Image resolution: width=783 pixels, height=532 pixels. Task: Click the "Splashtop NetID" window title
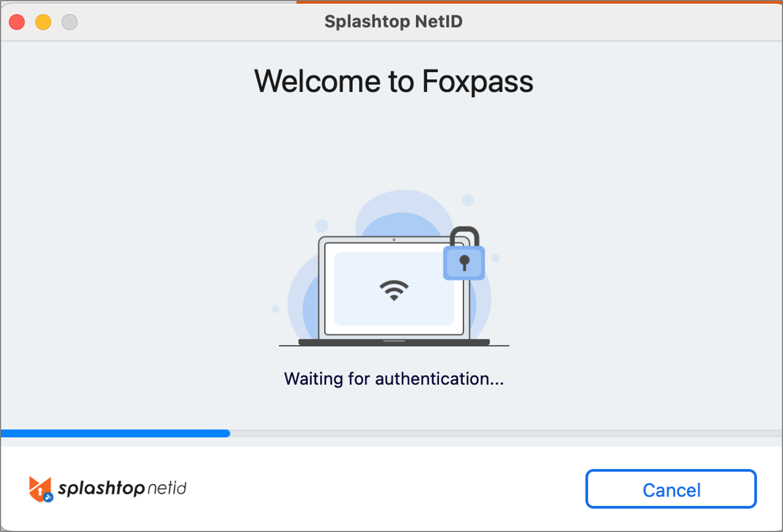click(393, 22)
